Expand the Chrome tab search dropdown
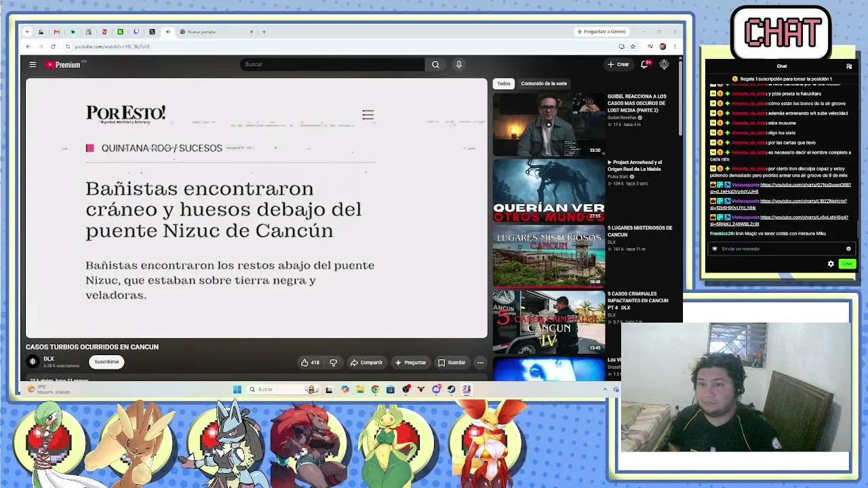Screen dimensions: 868x488 (x=26, y=32)
